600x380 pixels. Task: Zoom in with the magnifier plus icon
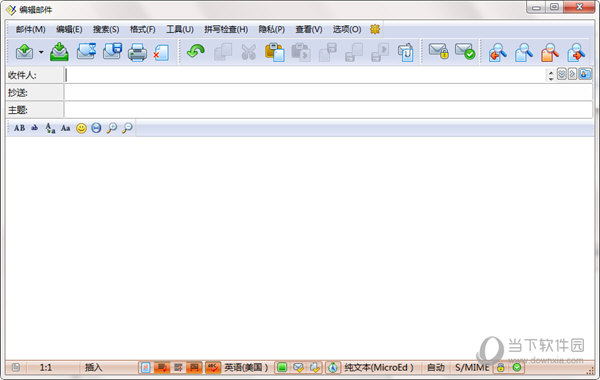pyautogui.click(x=112, y=128)
